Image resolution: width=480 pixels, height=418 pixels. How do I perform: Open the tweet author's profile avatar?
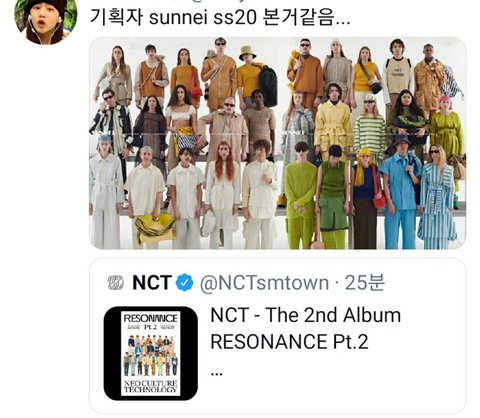point(46,21)
